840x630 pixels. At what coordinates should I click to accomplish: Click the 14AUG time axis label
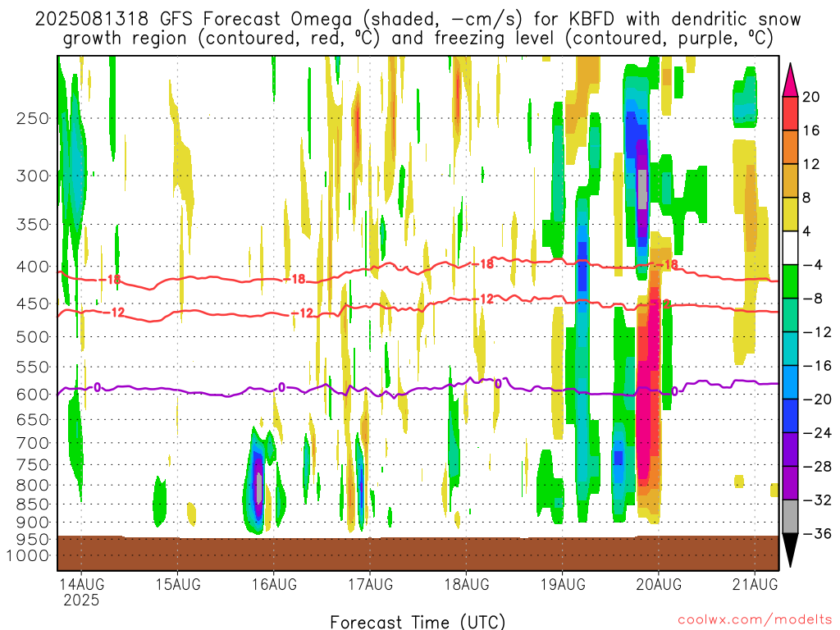click(81, 584)
